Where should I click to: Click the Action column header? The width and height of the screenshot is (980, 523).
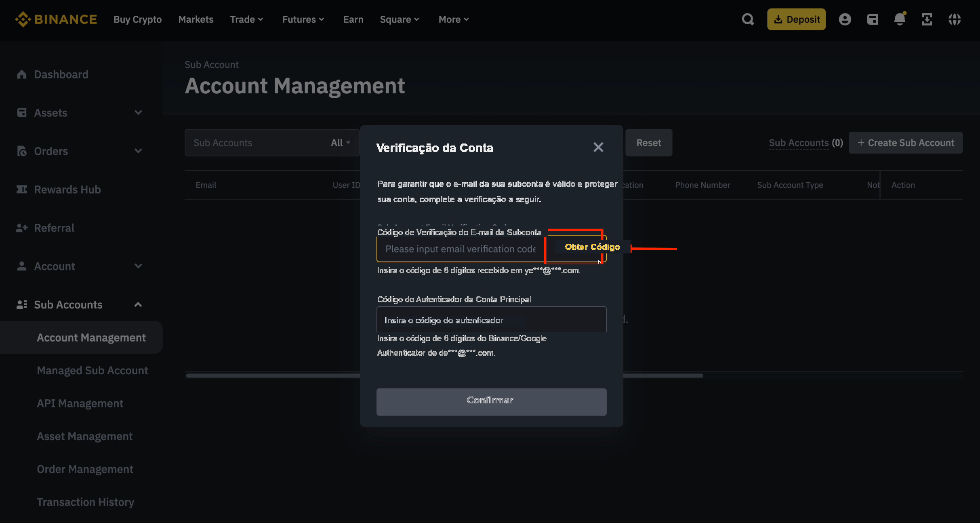tap(903, 185)
